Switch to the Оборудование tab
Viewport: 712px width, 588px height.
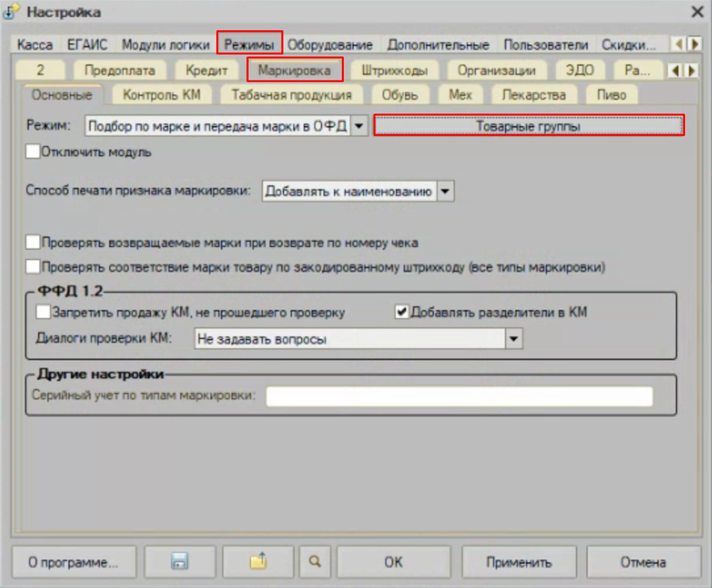330,45
